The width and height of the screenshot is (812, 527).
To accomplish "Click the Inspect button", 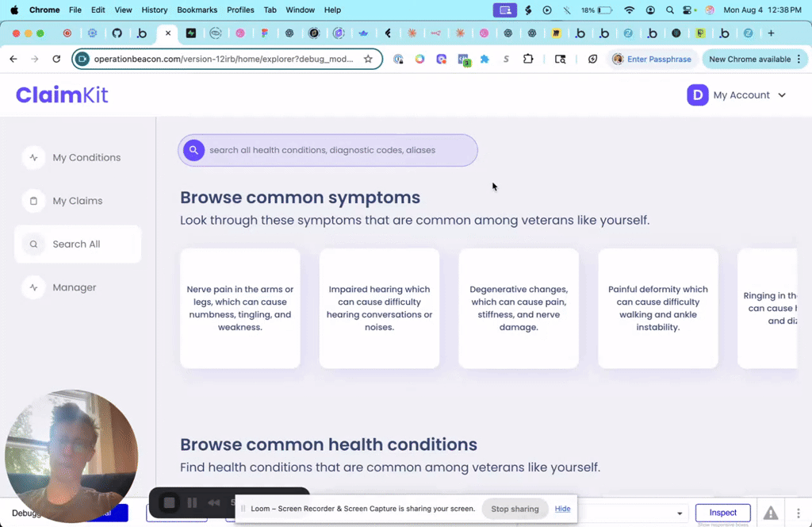I will click(722, 513).
